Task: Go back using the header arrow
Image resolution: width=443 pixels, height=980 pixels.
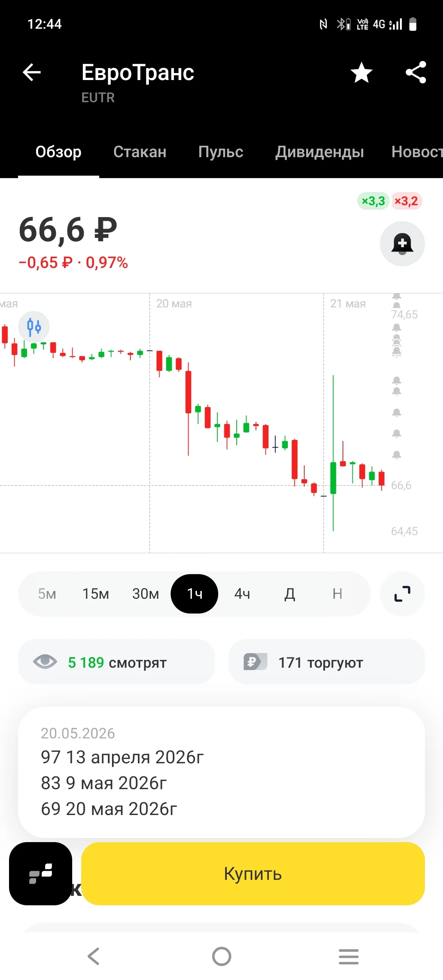Action: 32,73
